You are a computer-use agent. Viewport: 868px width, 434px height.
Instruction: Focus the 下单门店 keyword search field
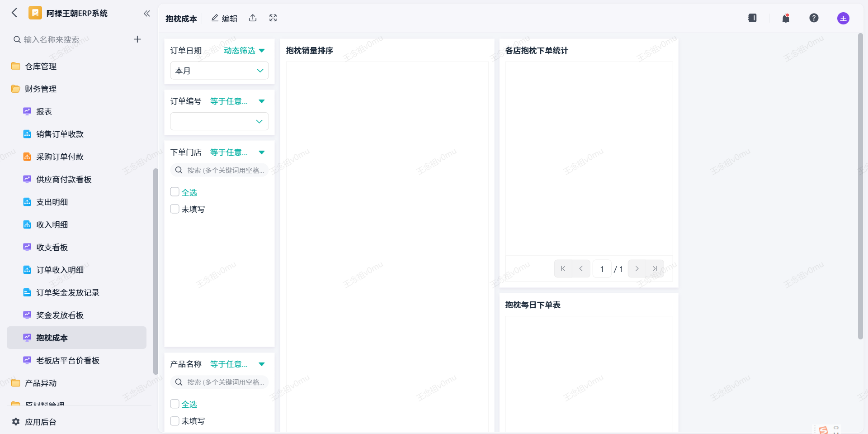[x=219, y=170]
